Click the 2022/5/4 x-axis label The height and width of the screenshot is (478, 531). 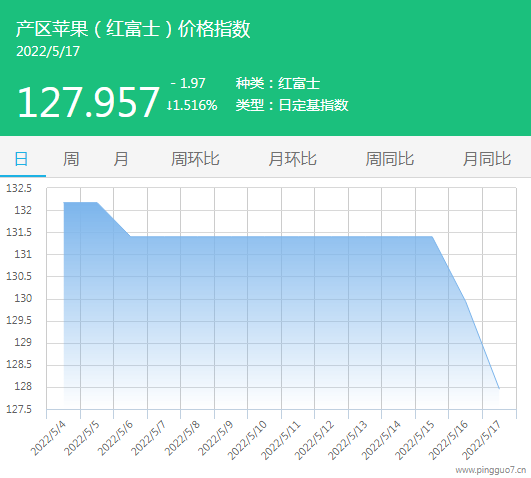pyautogui.click(x=48, y=438)
